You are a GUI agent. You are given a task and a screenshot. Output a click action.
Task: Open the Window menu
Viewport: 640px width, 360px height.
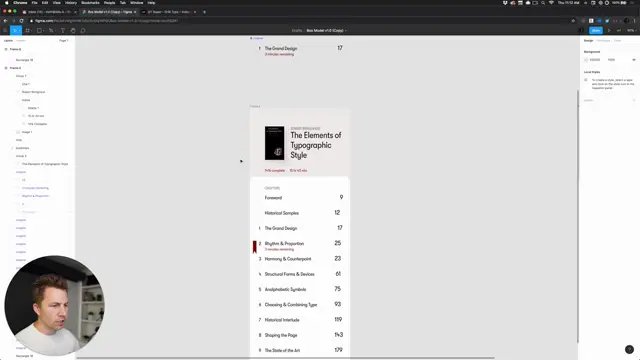tap(137, 3)
